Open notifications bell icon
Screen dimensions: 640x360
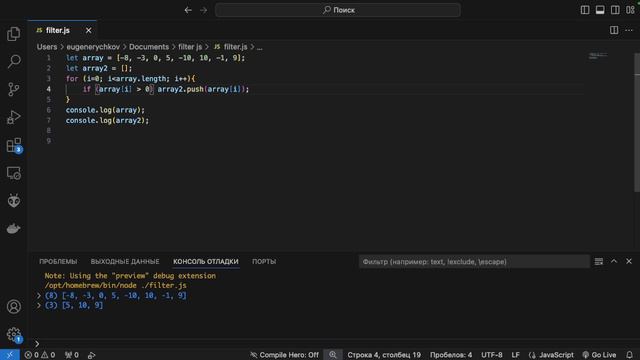point(629,355)
